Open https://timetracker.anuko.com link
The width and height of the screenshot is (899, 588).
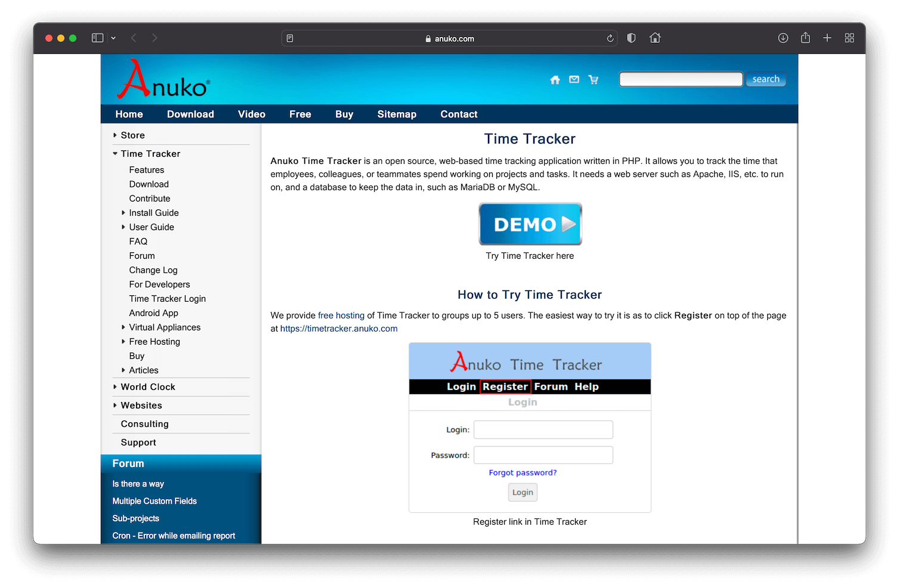tap(339, 329)
